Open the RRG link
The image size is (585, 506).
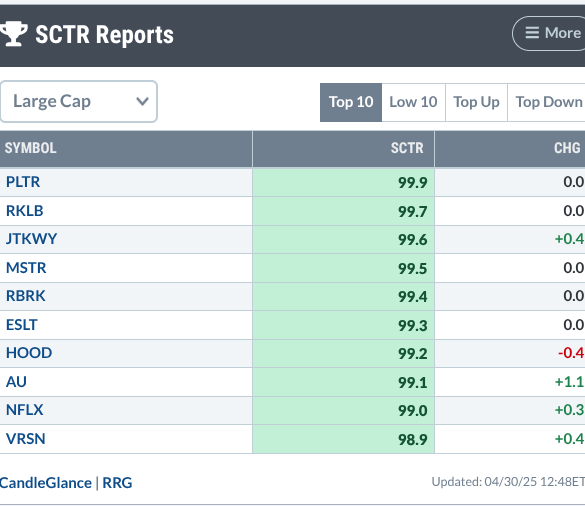[117, 483]
